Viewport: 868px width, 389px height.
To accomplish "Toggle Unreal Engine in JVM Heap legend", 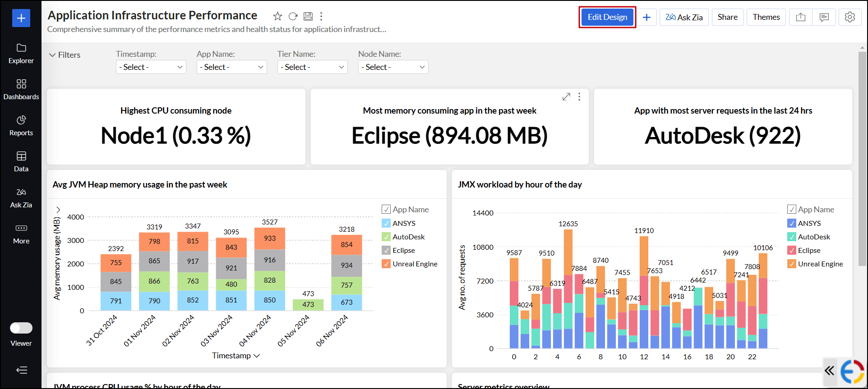I will [x=386, y=264].
